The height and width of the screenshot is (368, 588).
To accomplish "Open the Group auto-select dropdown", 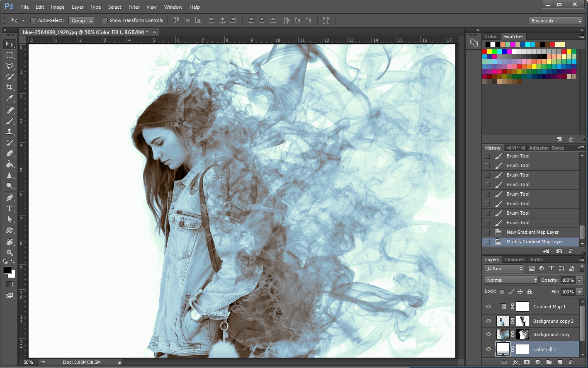I will tap(82, 20).
